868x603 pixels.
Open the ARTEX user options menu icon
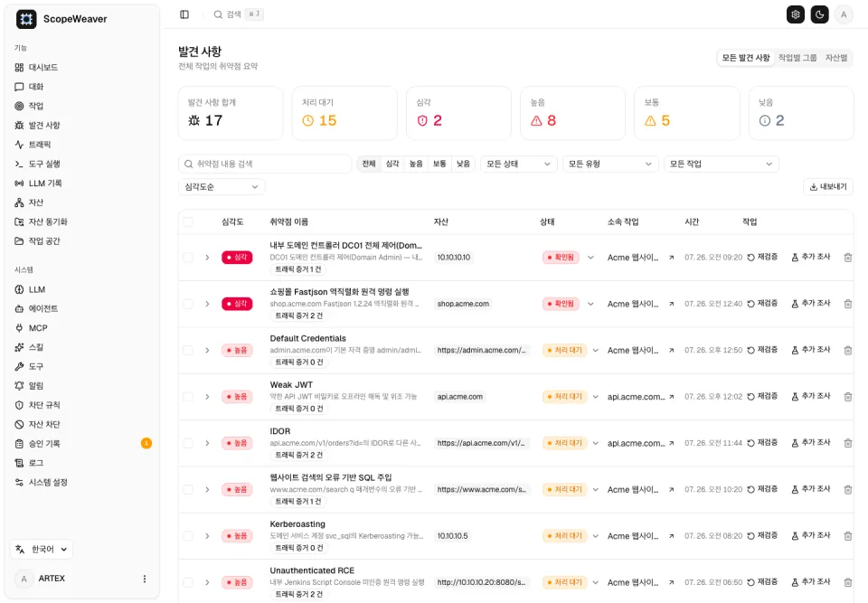click(x=145, y=579)
